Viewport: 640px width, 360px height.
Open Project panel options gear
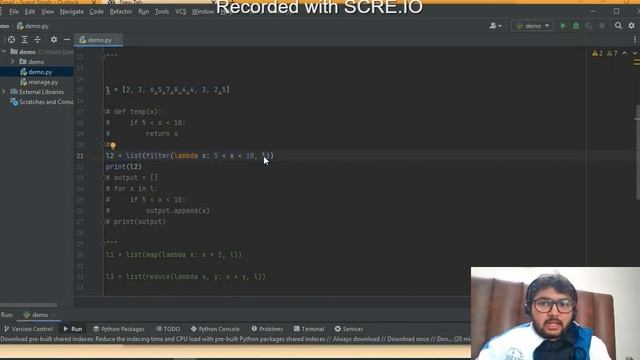tap(54, 40)
